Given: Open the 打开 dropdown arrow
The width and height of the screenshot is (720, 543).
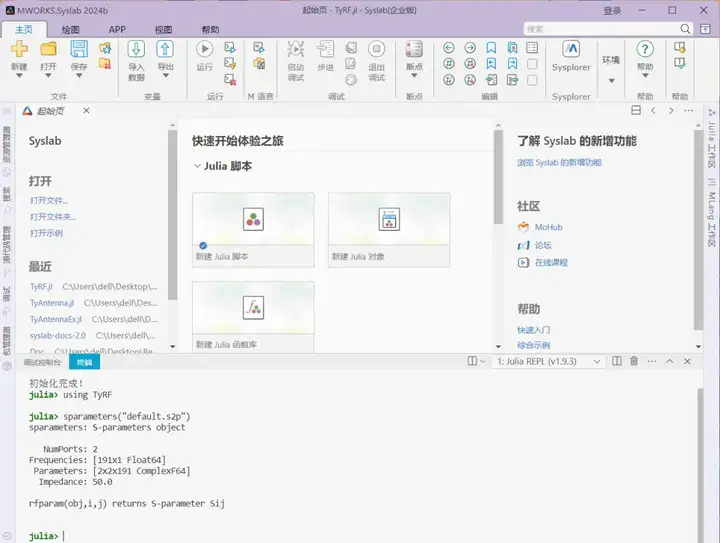Looking at the screenshot, I should pyautogui.click(x=48, y=76).
